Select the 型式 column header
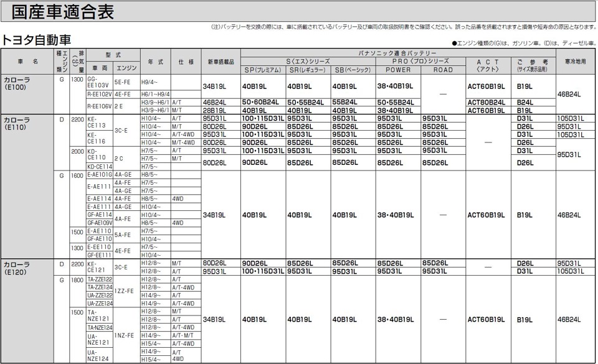 point(113,55)
